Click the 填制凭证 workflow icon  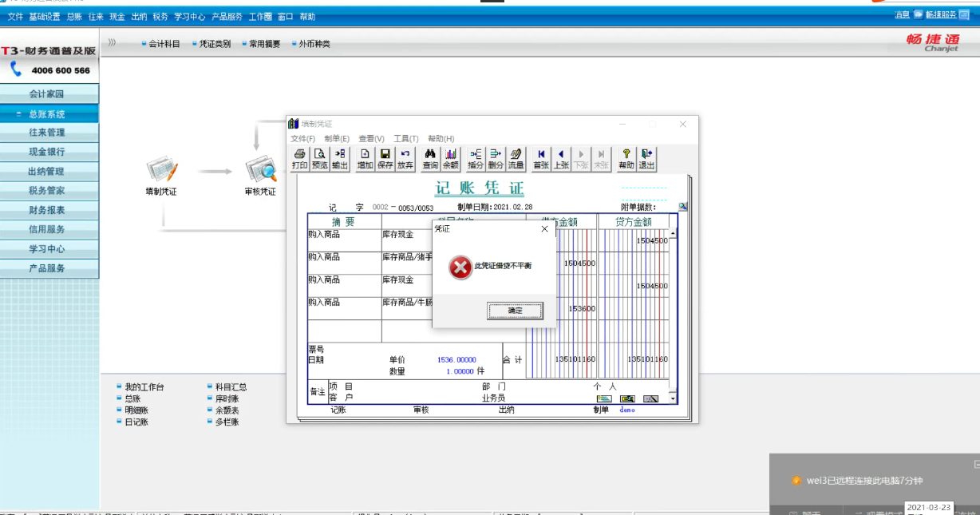coord(160,169)
